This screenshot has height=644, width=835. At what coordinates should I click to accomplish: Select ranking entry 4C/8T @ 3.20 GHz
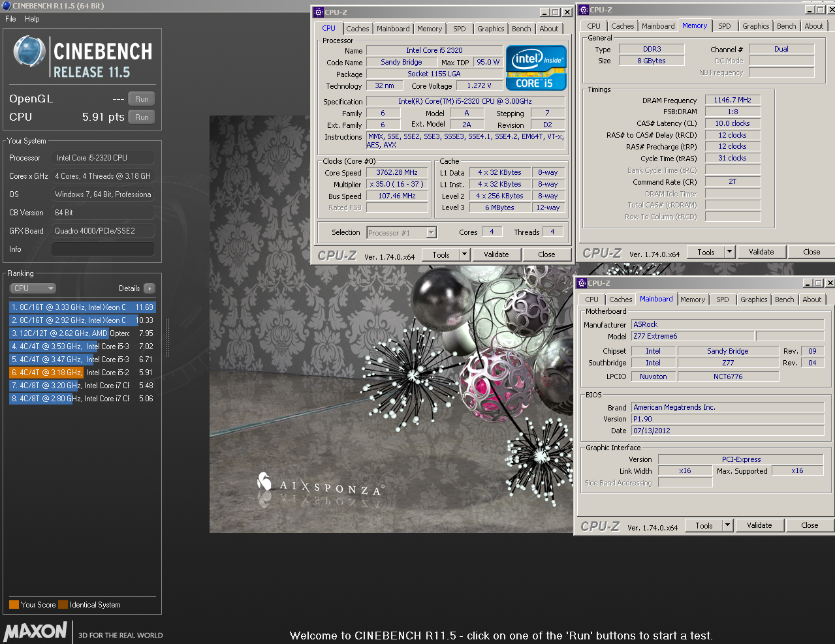click(82, 386)
